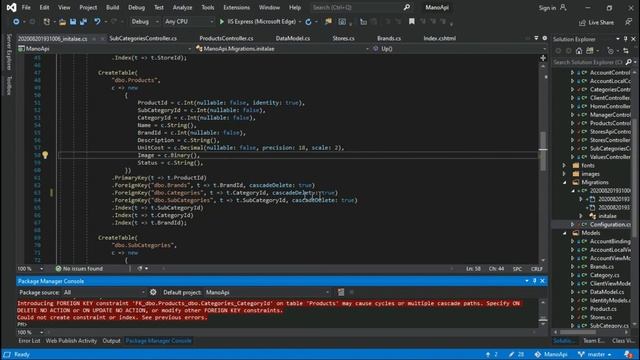Image resolution: width=640 pixels, height=360 pixels.
Task: Open the Debug configuration dropdown
Action: pos(145,22)
